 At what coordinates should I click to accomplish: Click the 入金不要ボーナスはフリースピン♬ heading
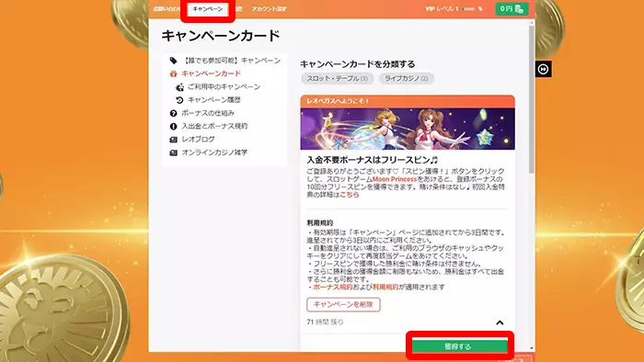372,160
